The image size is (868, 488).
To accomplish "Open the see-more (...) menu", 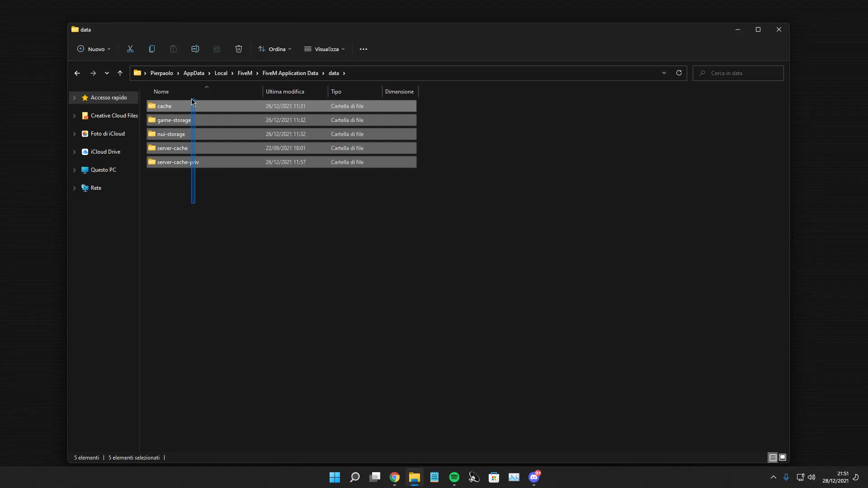I will (364, 49).
